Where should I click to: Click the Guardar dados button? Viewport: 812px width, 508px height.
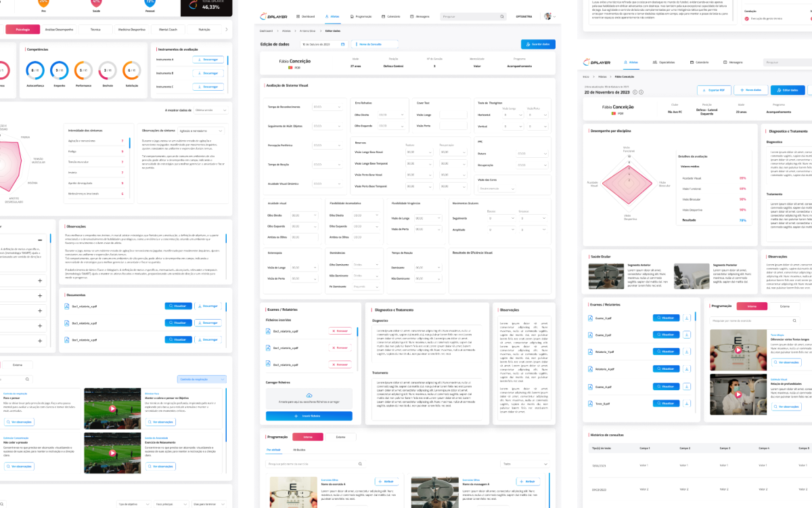pos(539,44)
